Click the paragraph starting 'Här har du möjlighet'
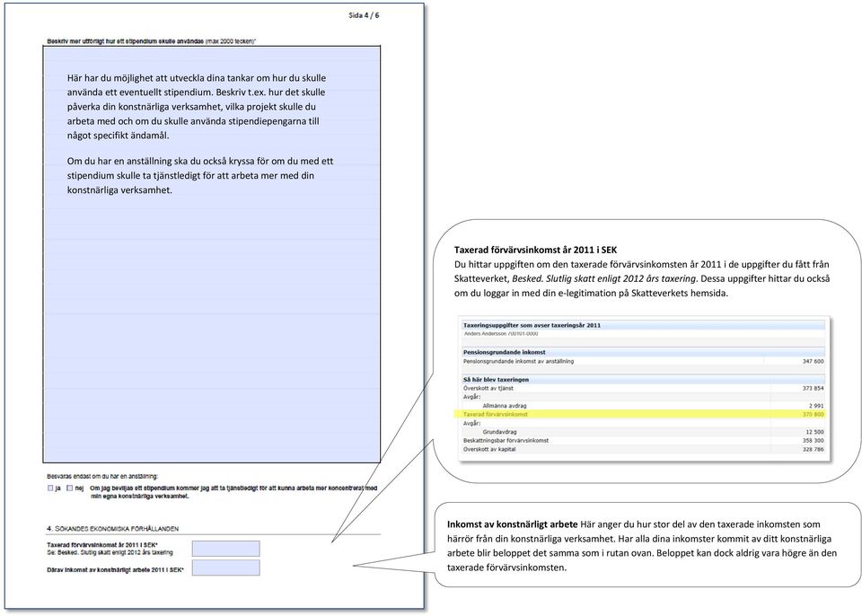The width and height of the screenshot is (862, 616). [x=197, y=107]
